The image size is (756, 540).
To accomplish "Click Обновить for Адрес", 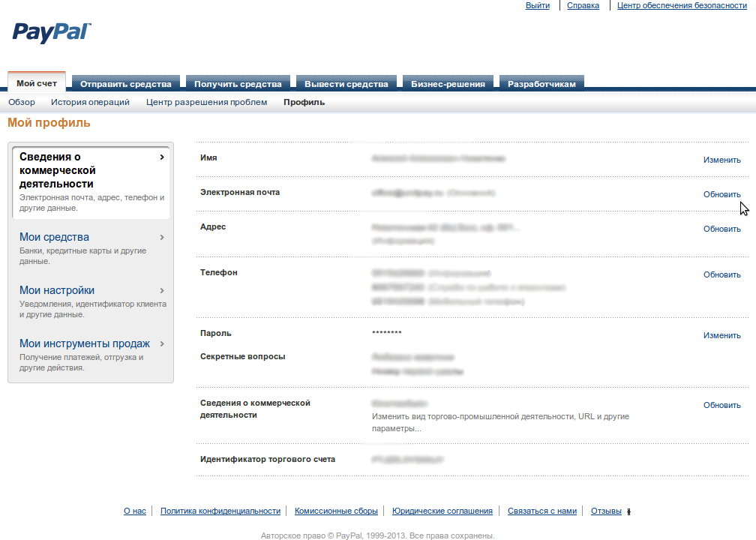I will click(x=721, y=229).
